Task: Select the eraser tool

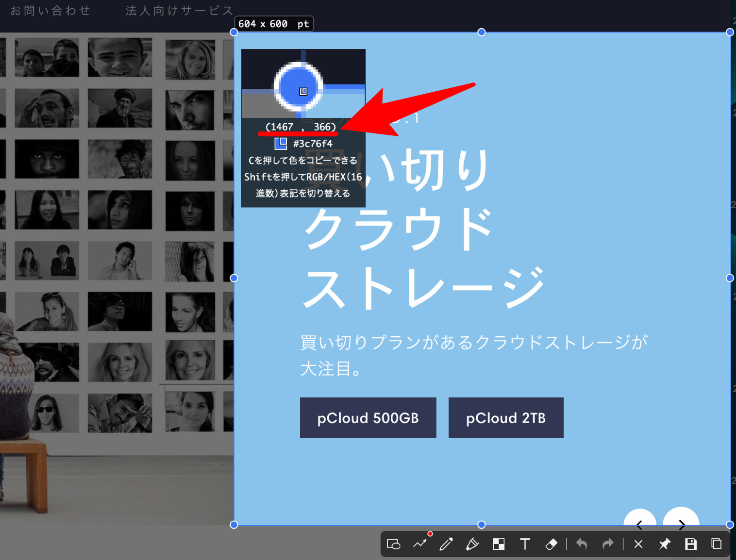Action: [x=551, y=544]
